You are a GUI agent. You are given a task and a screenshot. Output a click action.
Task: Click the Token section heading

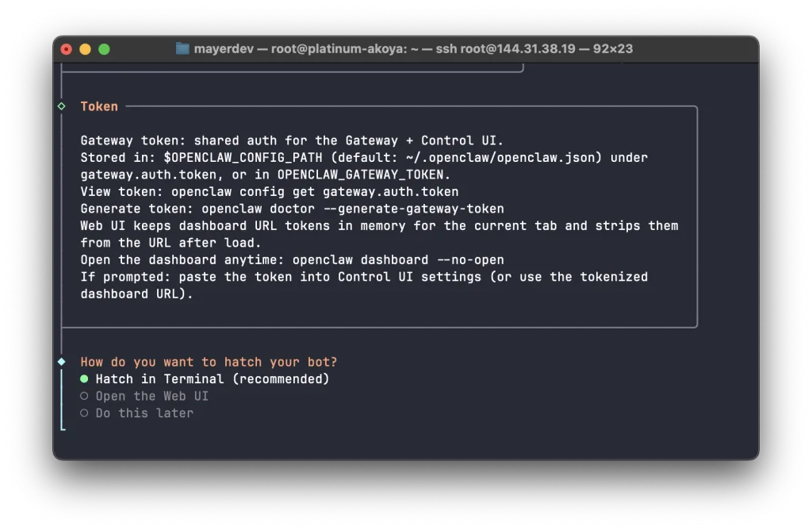pos(99,106)
